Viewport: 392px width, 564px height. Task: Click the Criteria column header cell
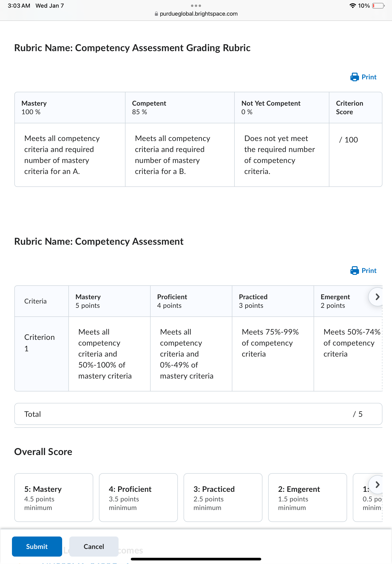(x=42, y=301)
